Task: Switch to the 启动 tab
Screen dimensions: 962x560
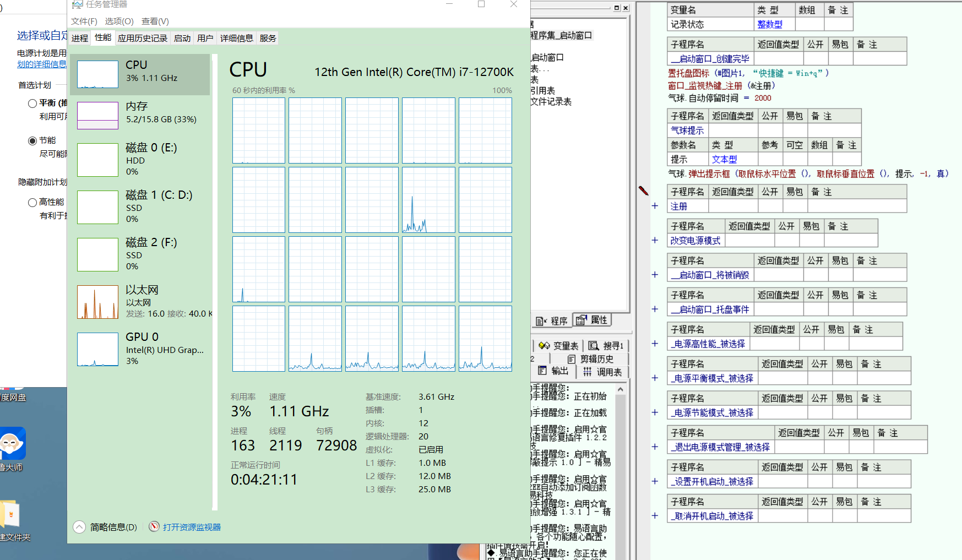Action: 182,38
